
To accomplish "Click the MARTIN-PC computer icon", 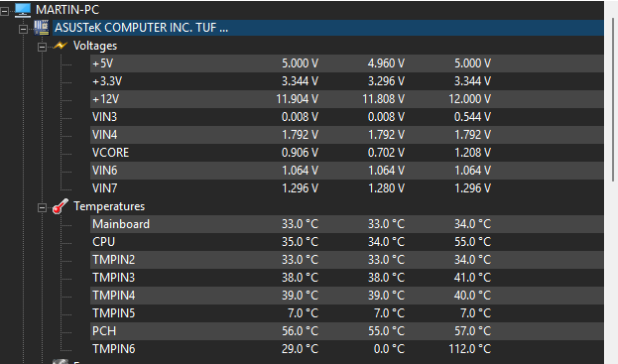I will [x=23, y=10].
